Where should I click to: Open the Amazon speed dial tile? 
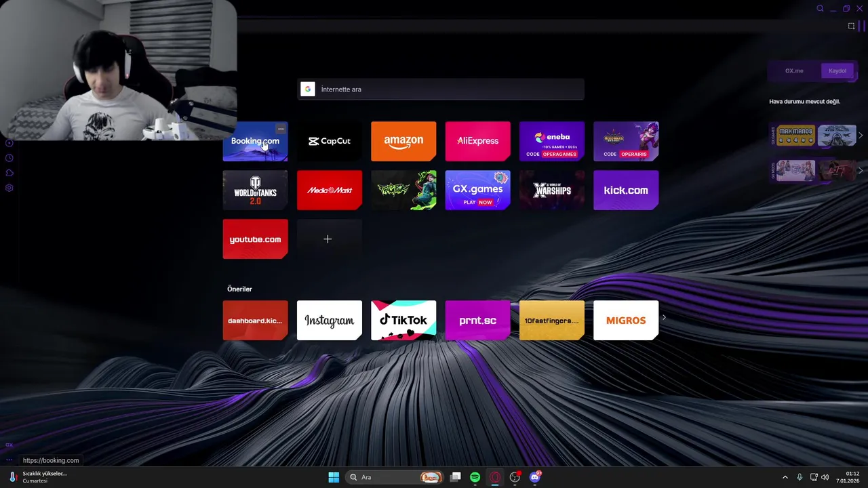tap(403, 142)
